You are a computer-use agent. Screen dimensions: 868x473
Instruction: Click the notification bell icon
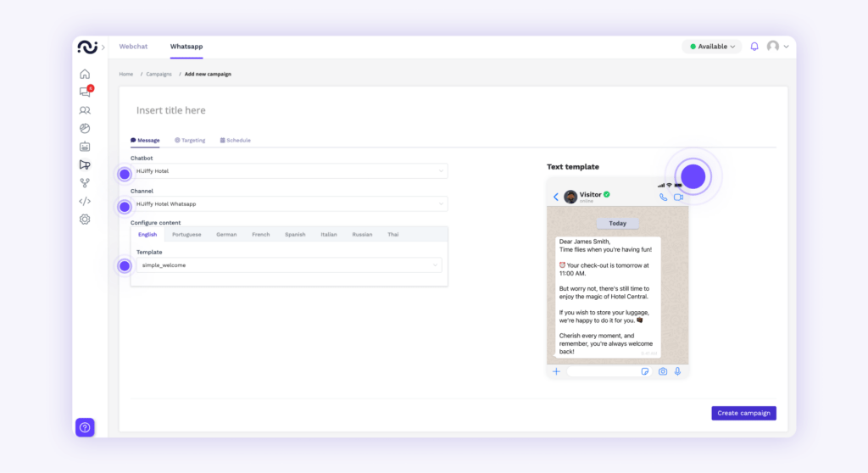(x=754, y=47)
